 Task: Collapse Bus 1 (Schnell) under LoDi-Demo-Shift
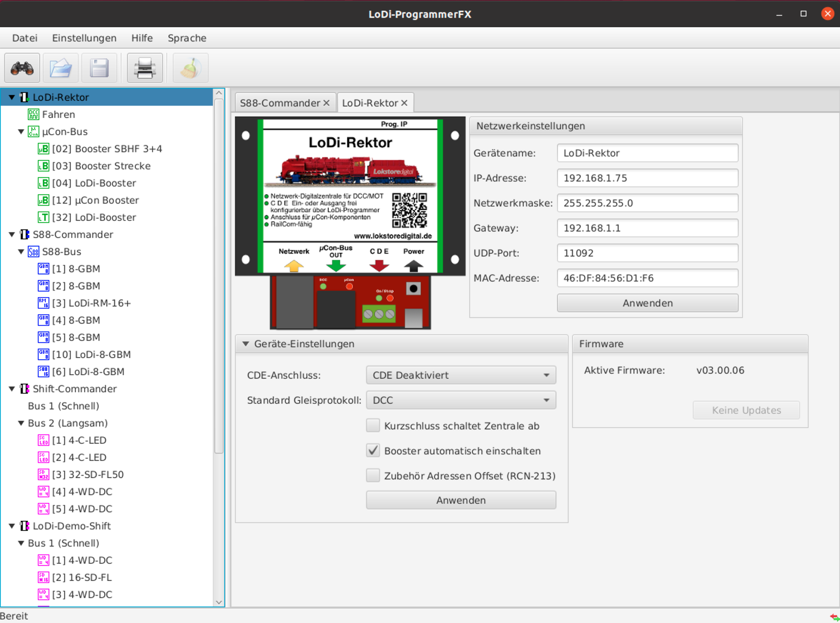pos(21,543)
